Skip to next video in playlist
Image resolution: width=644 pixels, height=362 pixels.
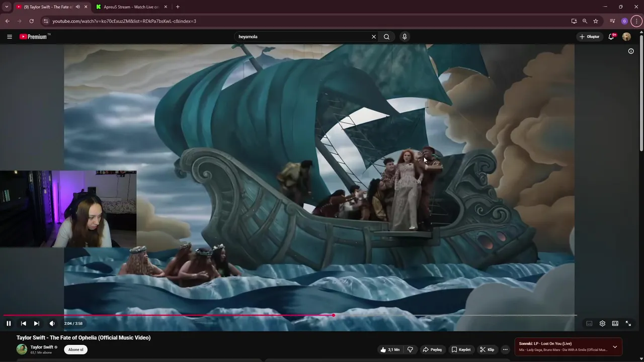pyautogui.click(x=36, y=323)
